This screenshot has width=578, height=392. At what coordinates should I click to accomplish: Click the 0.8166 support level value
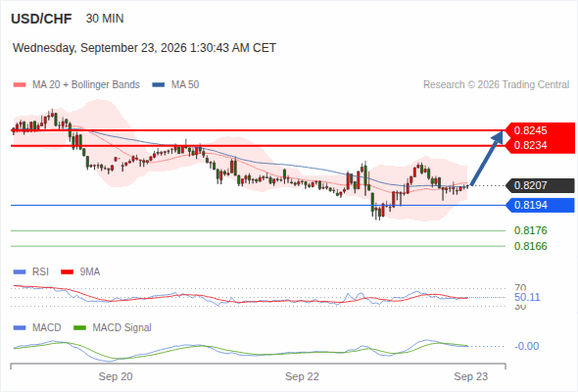click(x=530, y=246)
